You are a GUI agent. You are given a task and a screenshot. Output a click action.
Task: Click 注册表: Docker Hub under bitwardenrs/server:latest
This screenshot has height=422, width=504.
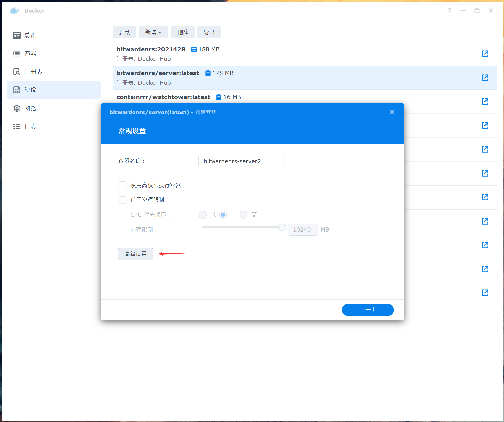coord(144,83)
